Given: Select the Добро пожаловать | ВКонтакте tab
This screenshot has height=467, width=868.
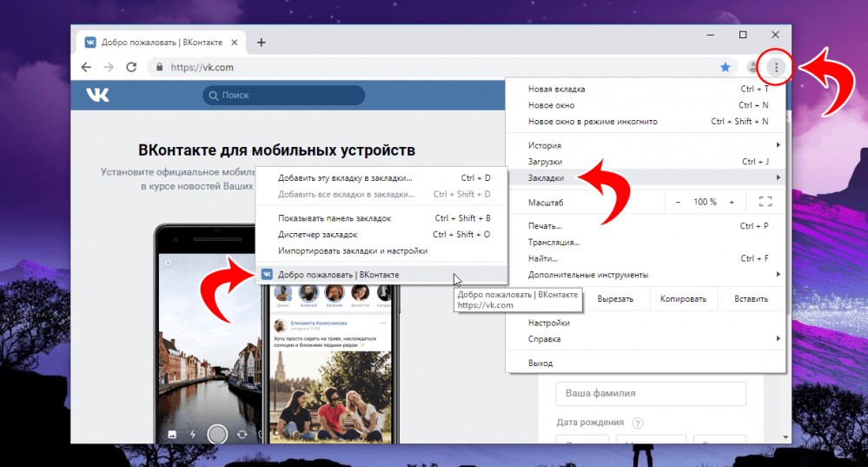Looking at the screenshot, I should click(161, 42).
